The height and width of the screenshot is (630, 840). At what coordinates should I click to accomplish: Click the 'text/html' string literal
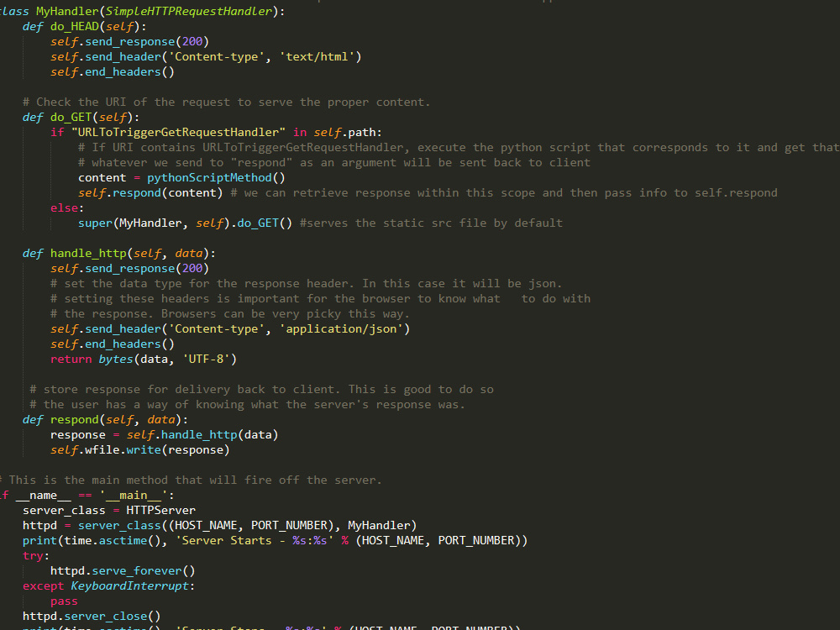320,57
